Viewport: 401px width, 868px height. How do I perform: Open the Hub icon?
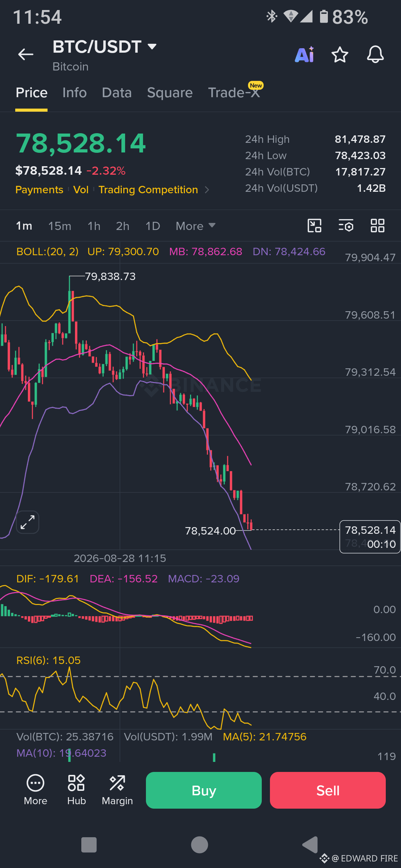(x=76, y=790)
